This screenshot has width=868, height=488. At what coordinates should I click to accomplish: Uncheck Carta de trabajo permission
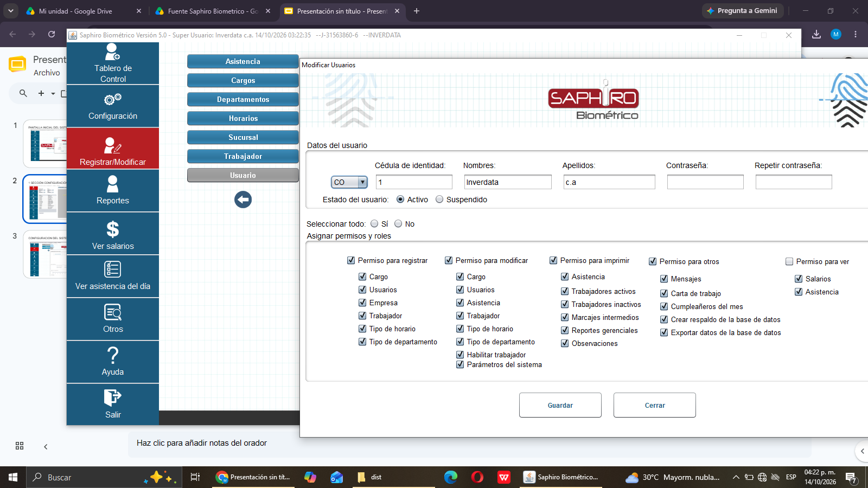click(x=664, y=293)
